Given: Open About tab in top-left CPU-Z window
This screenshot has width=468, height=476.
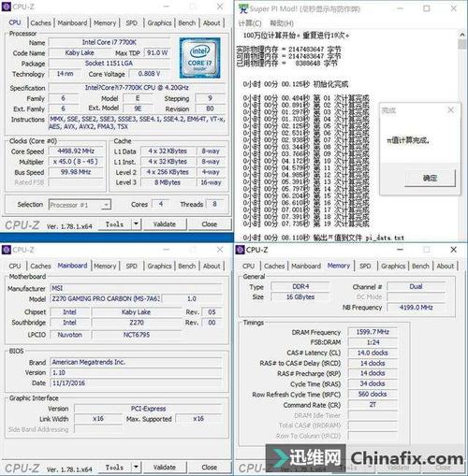Looking at the screenshot, I should [212, 23].
